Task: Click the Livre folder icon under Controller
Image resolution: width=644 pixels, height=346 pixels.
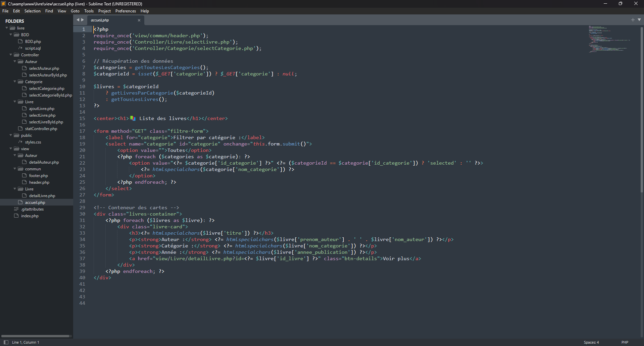Action: click(20, 102)
